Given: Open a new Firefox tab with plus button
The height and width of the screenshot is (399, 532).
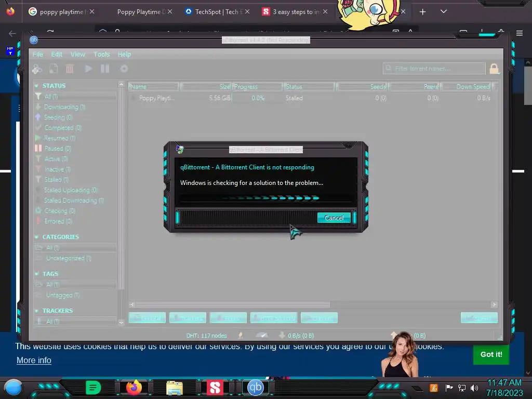Looking at the screenshot, I should [422, 12].
